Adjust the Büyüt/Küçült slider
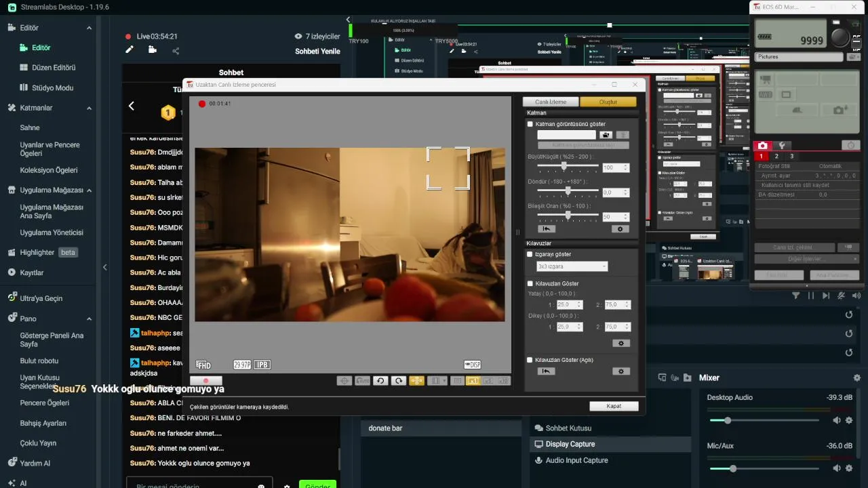868x488 pixels. pos(568,167)
